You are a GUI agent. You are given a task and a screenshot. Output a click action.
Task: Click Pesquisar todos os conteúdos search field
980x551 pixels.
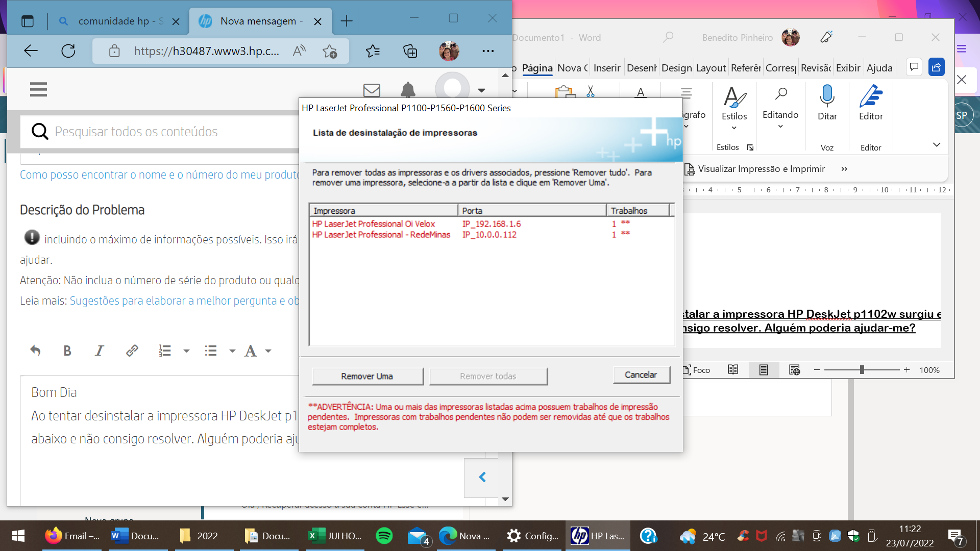point(159,132)
